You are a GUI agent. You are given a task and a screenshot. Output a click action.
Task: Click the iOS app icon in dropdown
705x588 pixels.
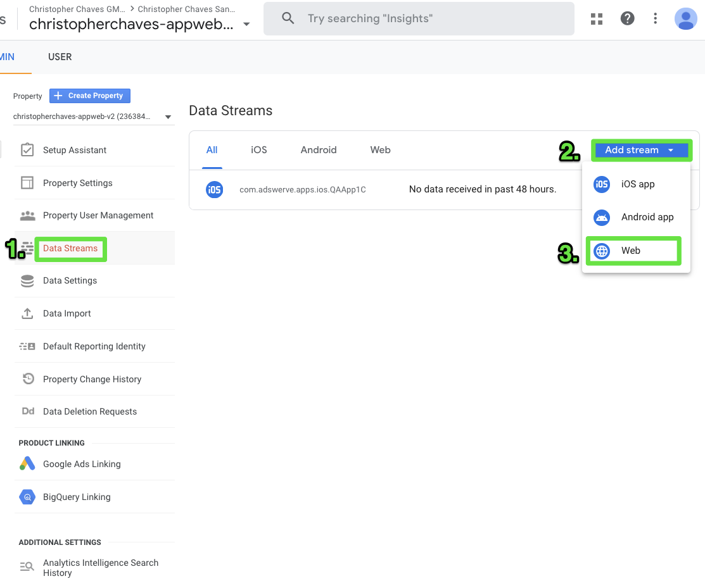tap(602, 184)
